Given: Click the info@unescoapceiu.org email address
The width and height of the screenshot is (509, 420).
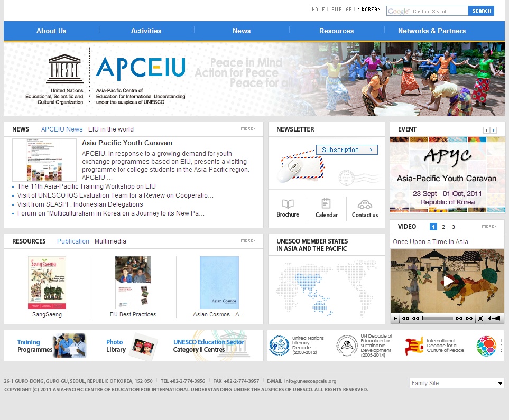Looking at the screenshot, I should [310, 381].
